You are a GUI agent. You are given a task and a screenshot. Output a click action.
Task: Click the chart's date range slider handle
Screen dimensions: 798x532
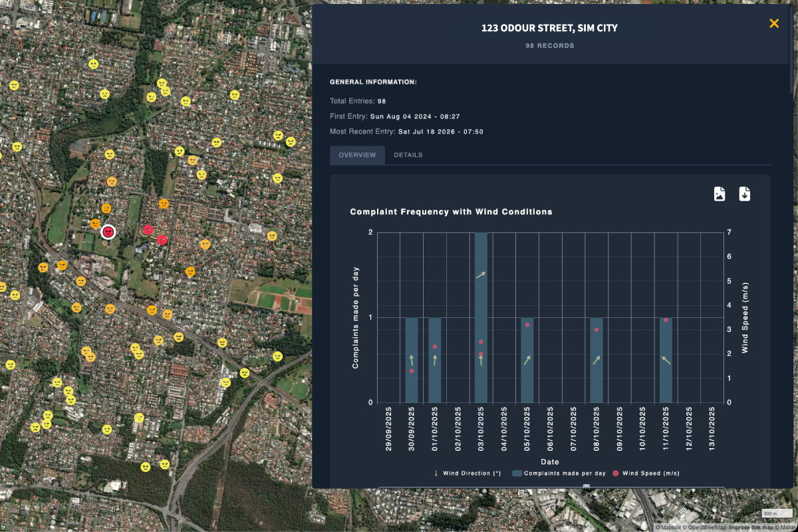pos(586,486)
